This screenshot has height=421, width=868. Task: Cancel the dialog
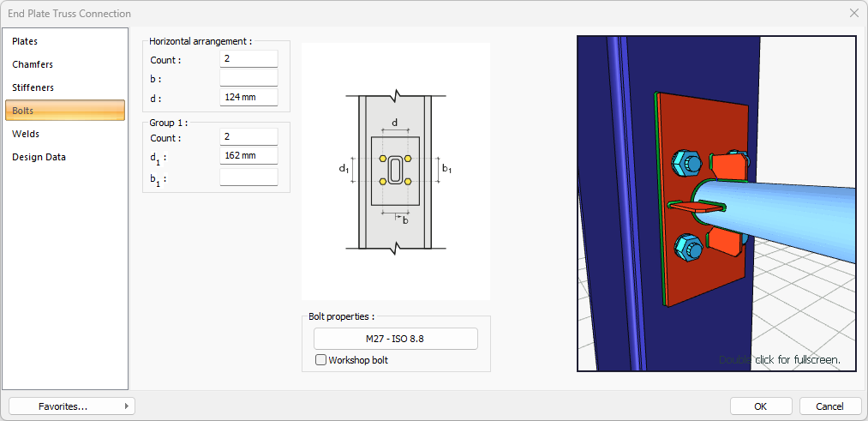pos(829,406)
